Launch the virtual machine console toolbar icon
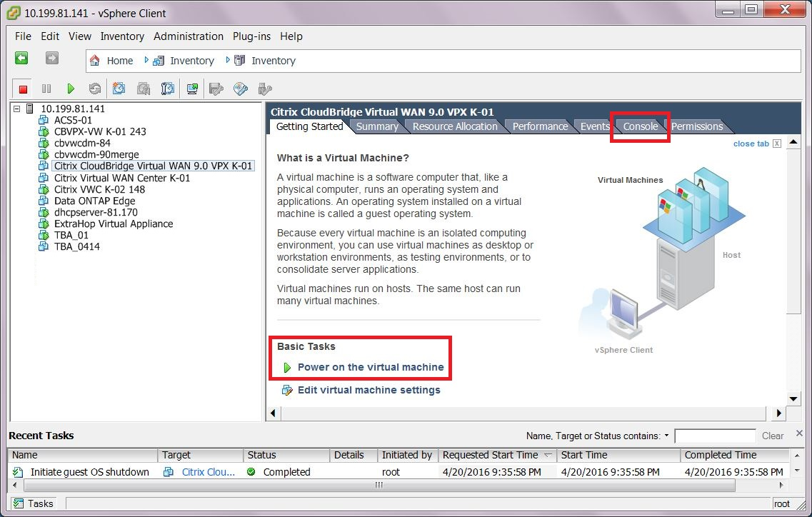812x517 pixels. click(x=192, y=89)
